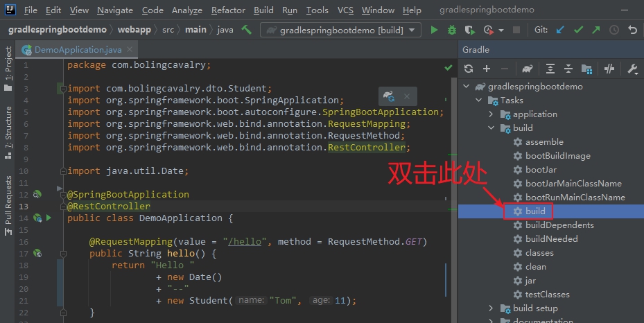
Task: Open the Pull Requests tool window
Action: click(x=8, y=206)
